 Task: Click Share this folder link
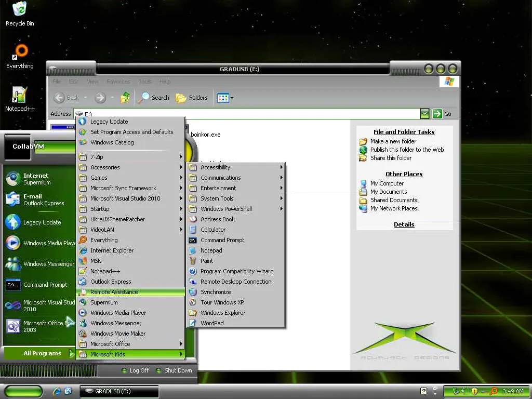pyautogui.click(x=391, y=158)
